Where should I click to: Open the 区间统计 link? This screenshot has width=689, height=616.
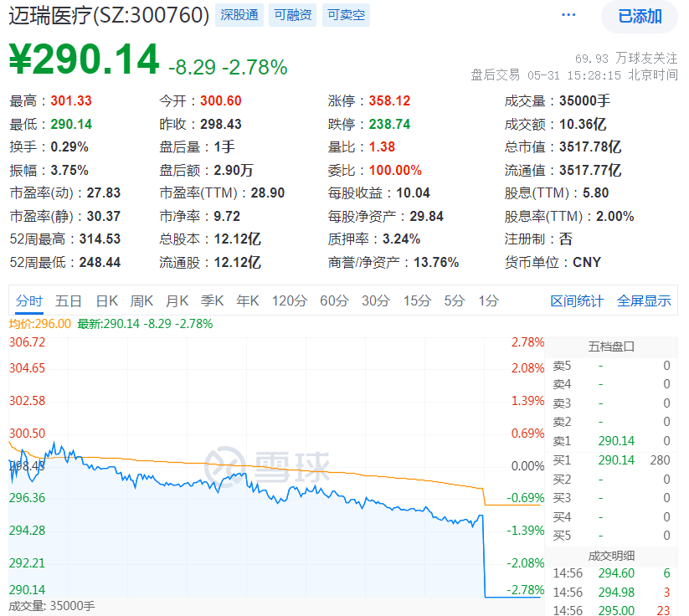click(577, 301)
